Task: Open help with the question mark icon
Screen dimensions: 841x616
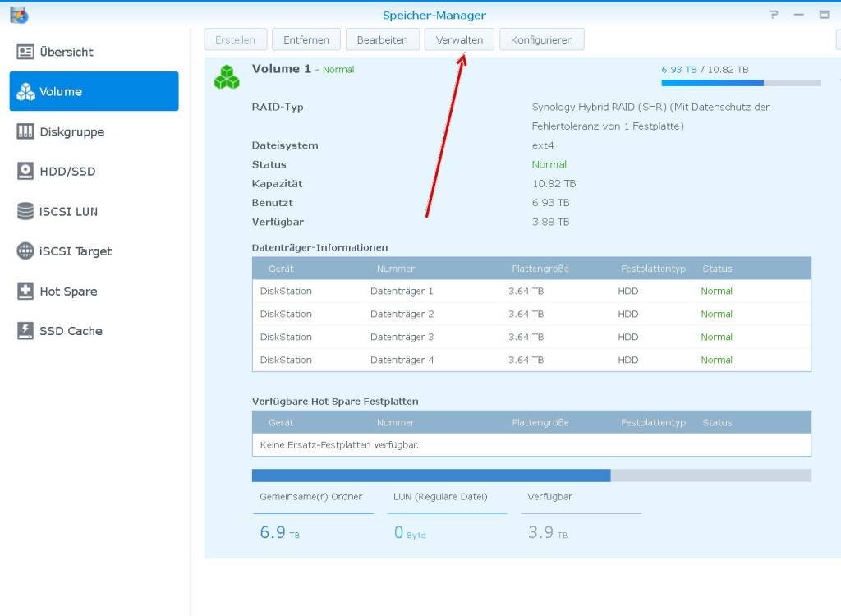Action: point(774,15)
